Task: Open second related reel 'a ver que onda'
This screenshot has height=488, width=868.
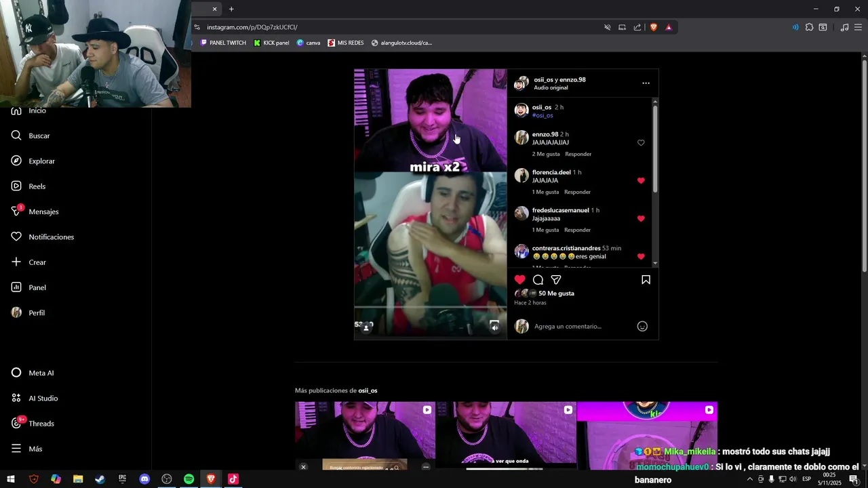Action: 506,436
